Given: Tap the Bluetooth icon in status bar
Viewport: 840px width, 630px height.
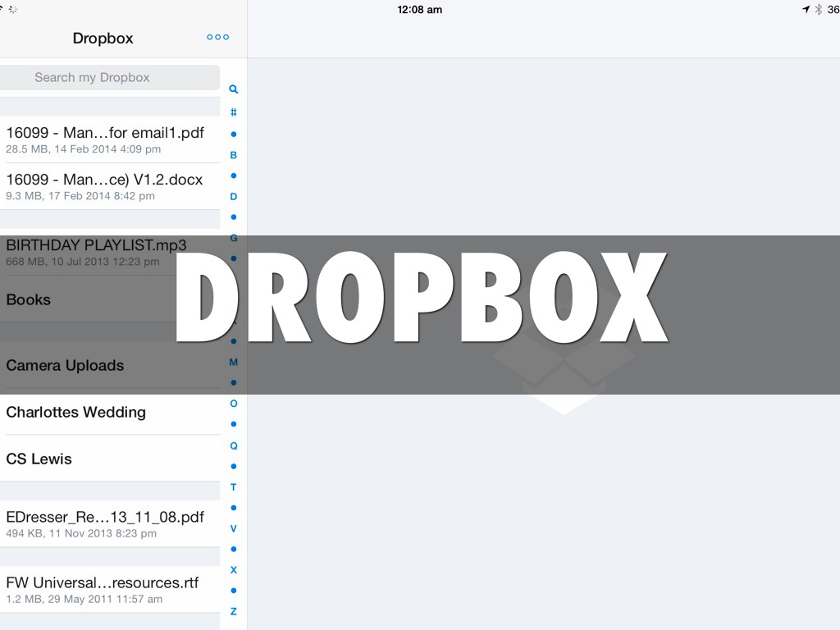Looking at the screenshot, I should 818,10.
